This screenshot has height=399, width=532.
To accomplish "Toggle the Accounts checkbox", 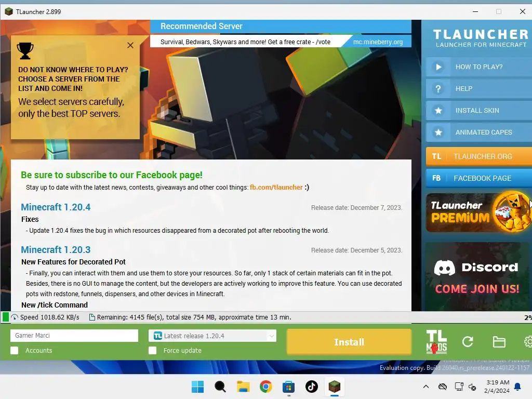I will click(x=14, y=351).
